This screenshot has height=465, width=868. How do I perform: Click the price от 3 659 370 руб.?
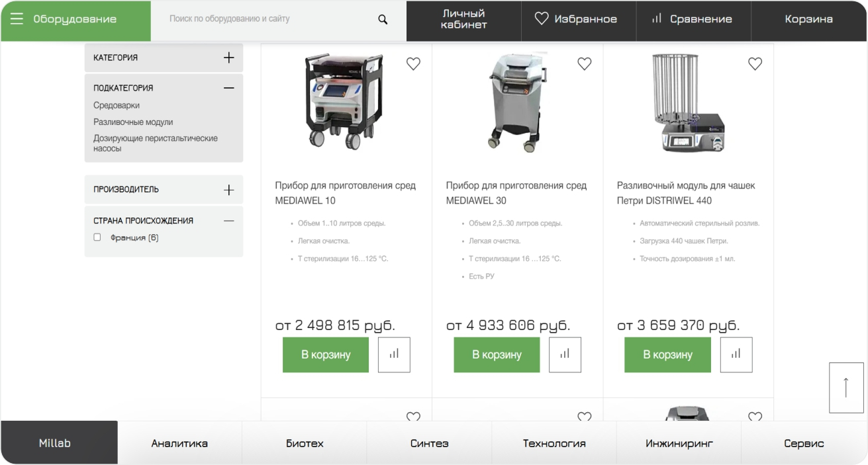click(x=678, y=325)
